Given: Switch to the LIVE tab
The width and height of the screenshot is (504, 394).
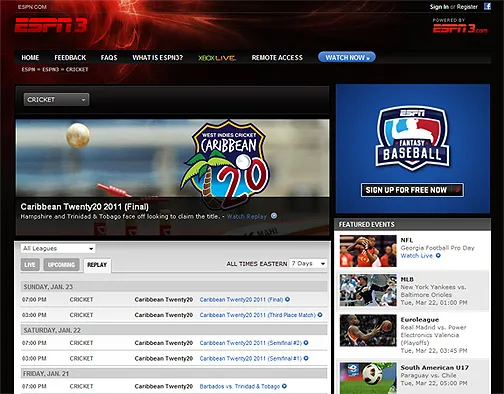Looking at the screenshot, I should click(x=30, y=265).
